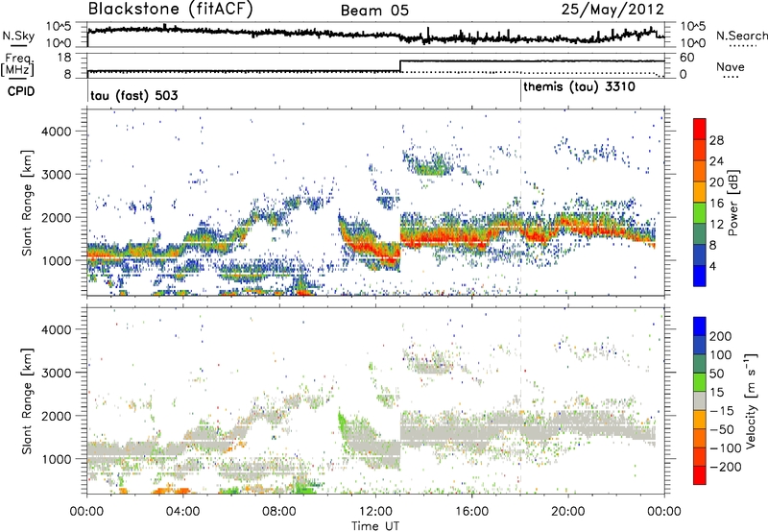The image size is (768, 532).
Task: Click the Power colorbar value 4
Action: (x=712, y=266)
